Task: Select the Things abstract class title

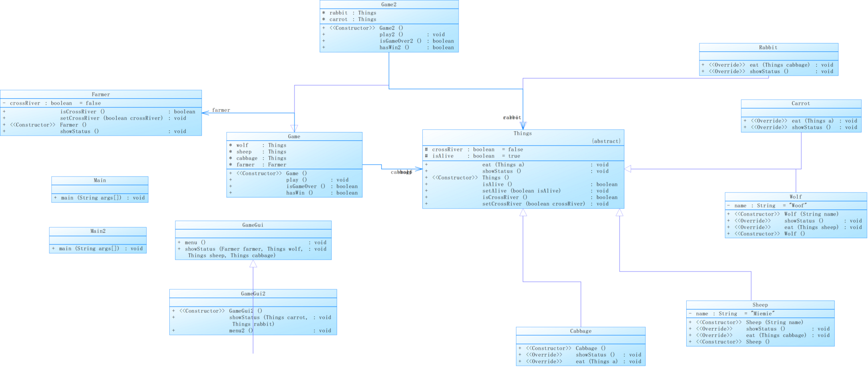Action: tap(523, 134)
